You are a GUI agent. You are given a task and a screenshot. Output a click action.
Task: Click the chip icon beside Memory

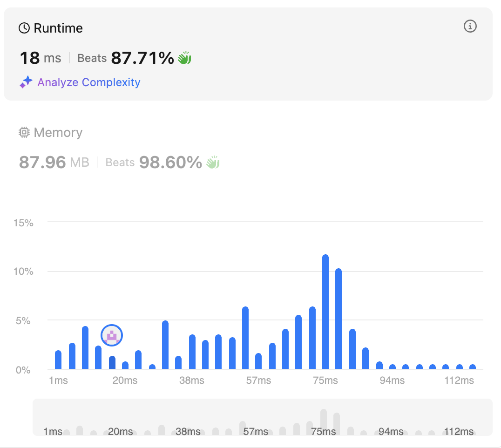[x=24, y=133]
